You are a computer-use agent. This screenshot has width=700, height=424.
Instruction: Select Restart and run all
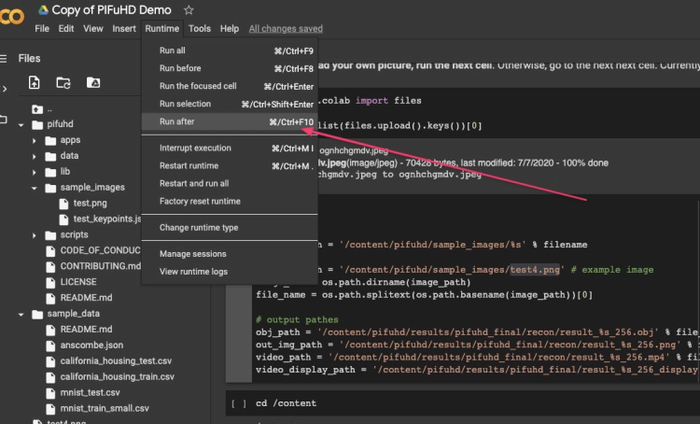pyautogui.click(x=194, y=183)
